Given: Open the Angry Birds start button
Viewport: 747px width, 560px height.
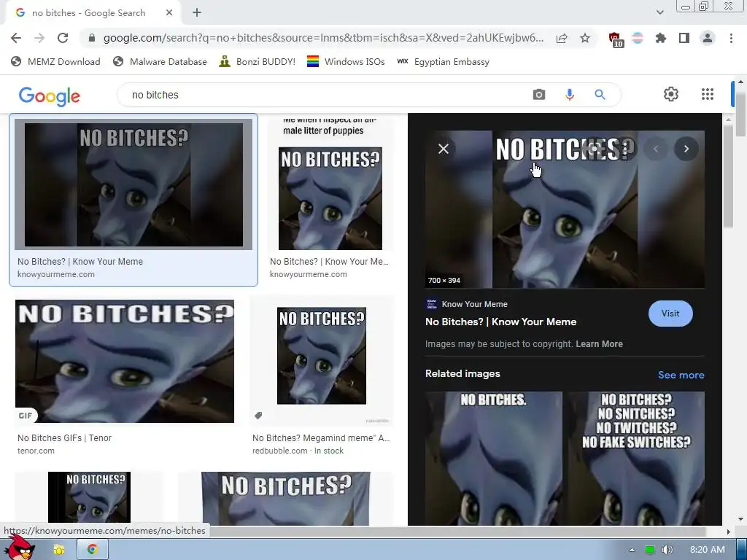Looking at the screenshot, I should pos(21,548).
